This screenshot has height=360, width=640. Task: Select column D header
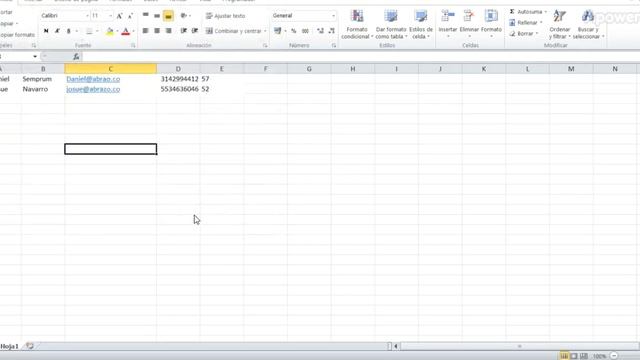178,69
